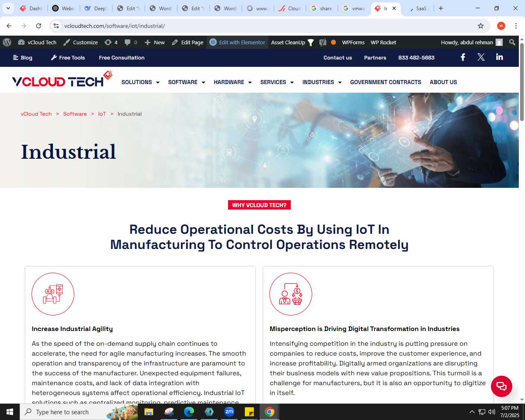Bookmark this page with the star icon
The image size is (525, 420).
click(x=481, y=26)
